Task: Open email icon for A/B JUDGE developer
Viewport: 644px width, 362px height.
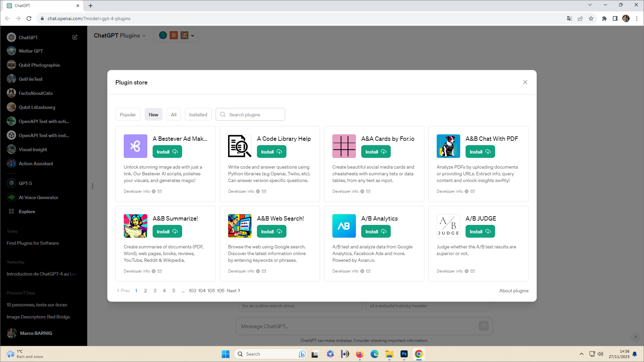Action: pos(473,271)
